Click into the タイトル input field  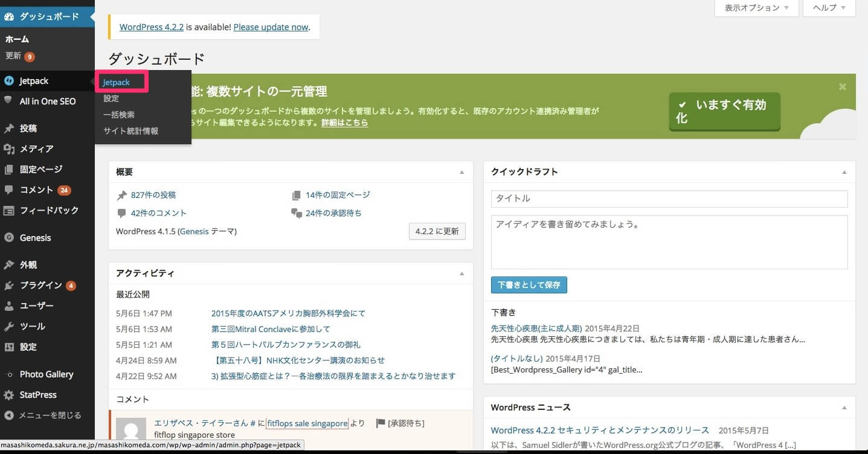[x=669, y=199]
